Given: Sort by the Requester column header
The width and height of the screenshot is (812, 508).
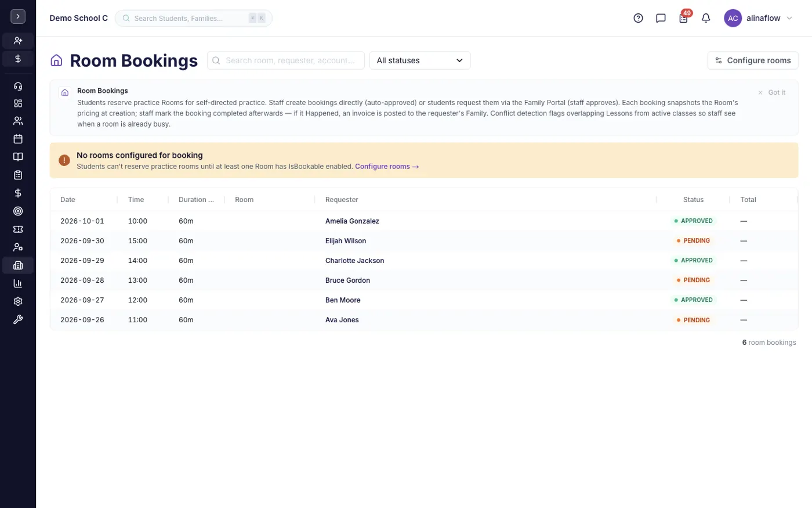Looking at the screenshot, I should 342,199.
